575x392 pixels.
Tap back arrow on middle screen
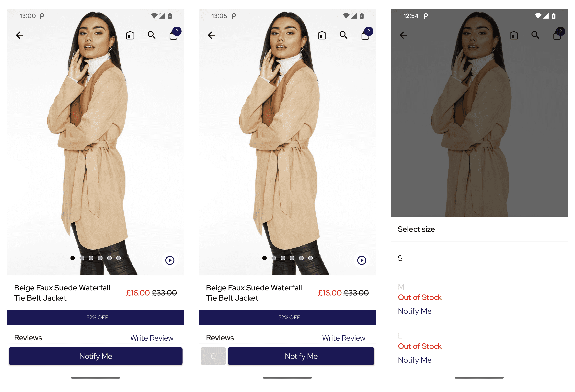coord(212,35)
